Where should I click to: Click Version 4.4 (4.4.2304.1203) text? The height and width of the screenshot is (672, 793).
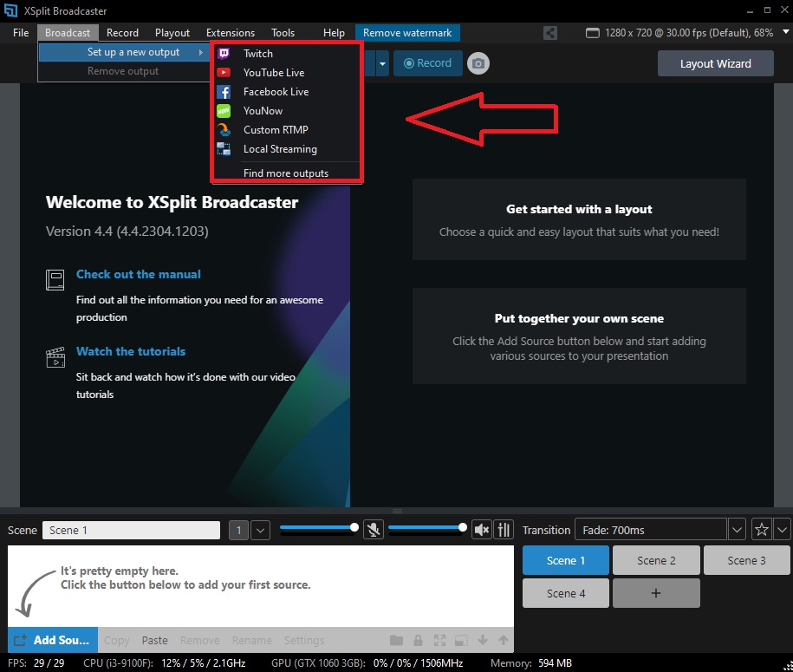tap(127, 232)
